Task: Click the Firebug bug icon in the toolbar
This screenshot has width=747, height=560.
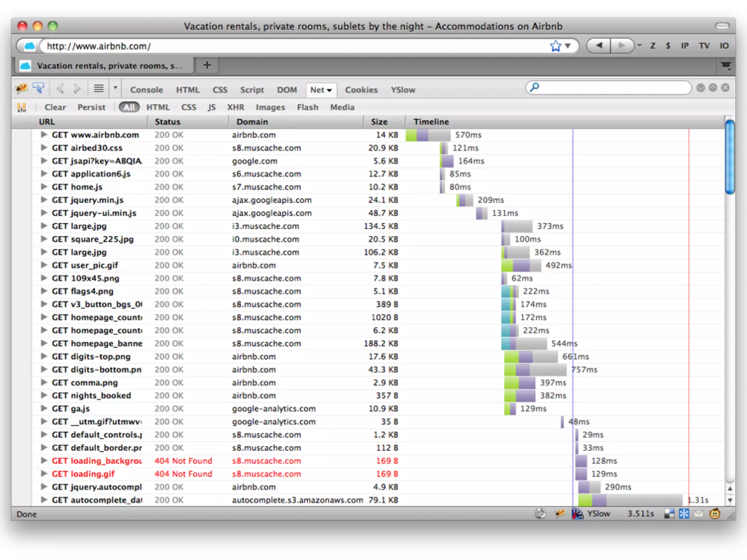Action: pyautogui.click(x=21, y=88)
